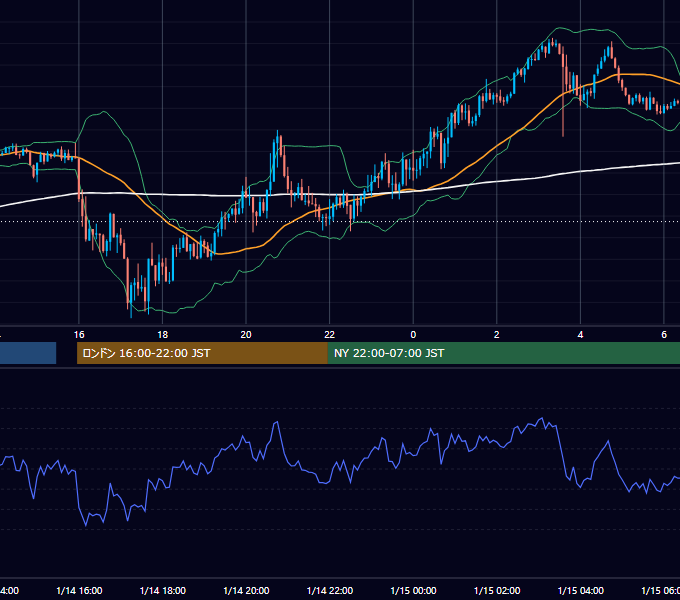Screen dimensions: 680x600
Task: Click the blue session bar before London
Action: (x=28, y=353)
